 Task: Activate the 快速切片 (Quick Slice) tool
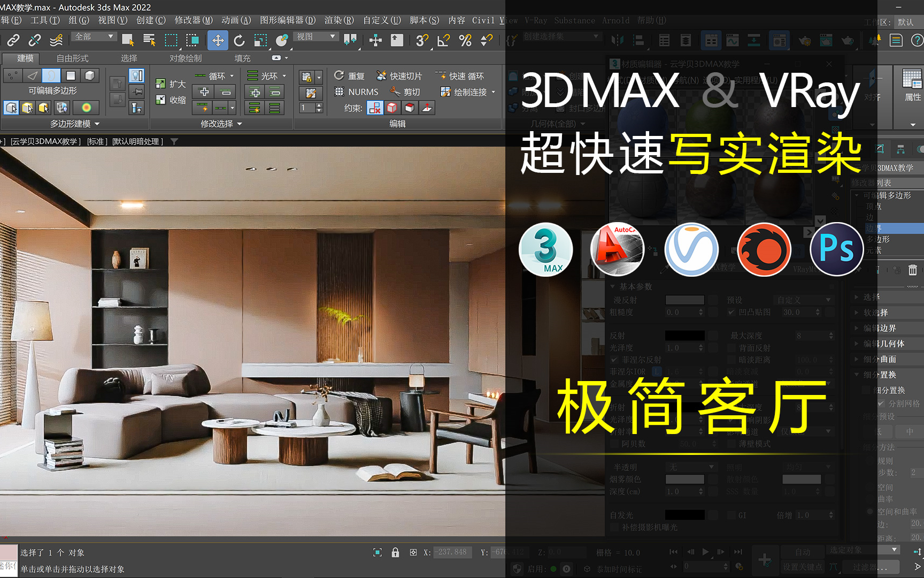click(402, 75)
